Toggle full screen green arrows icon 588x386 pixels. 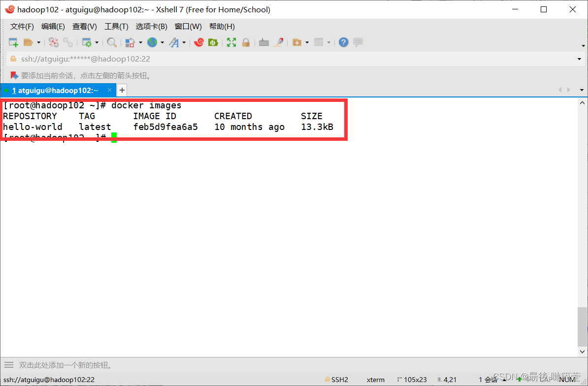click(231, 42)
